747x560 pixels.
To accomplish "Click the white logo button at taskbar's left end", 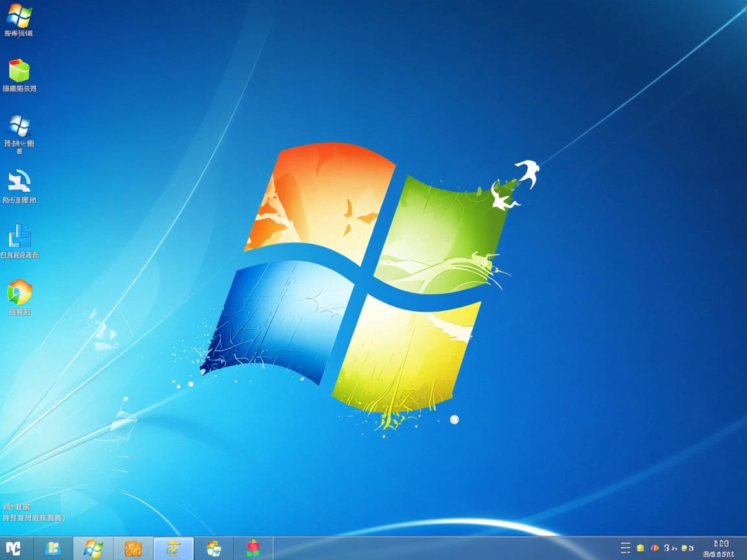I will coord(13,548).
